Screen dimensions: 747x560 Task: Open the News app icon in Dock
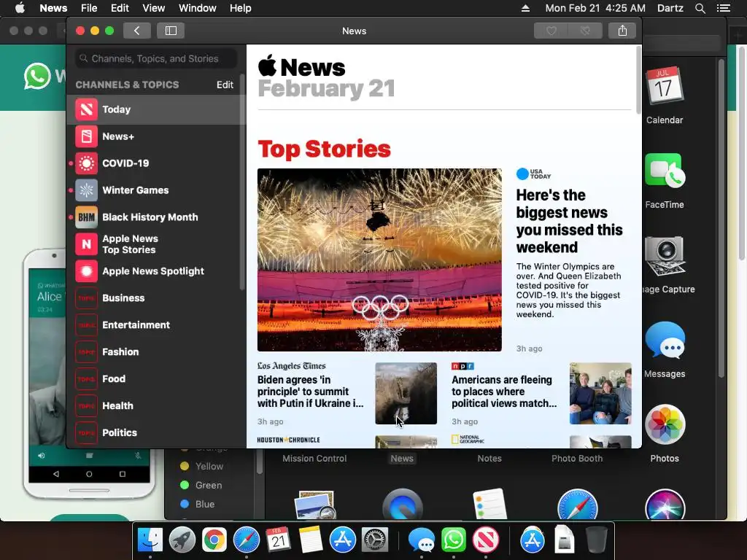pyautogui.click(x=485, y=540)
